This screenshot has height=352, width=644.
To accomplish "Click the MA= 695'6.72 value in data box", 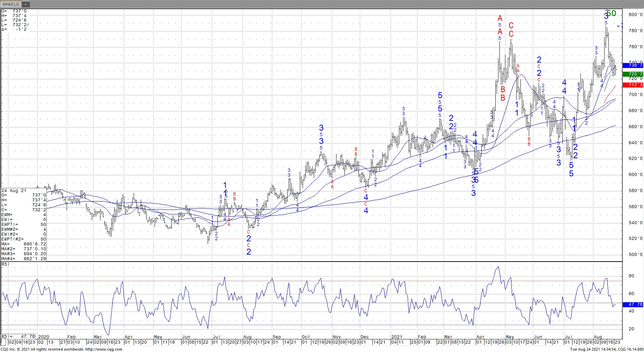I will (24, 244).
